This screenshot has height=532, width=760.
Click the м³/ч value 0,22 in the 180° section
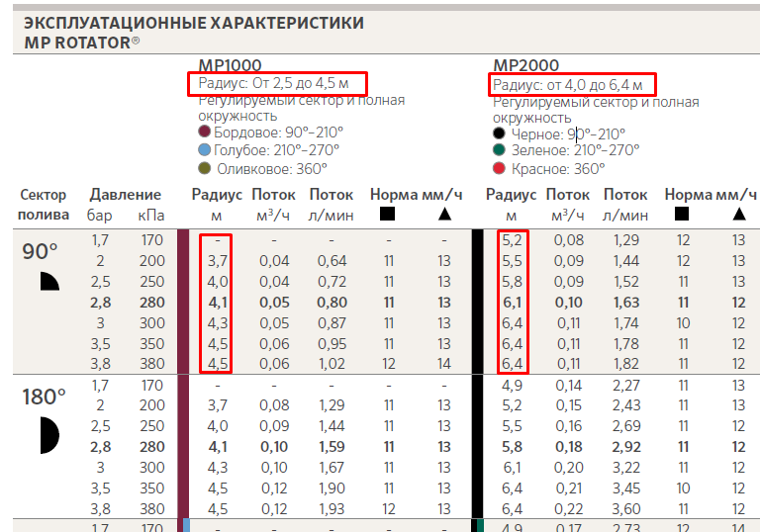[x=569, y=509]
